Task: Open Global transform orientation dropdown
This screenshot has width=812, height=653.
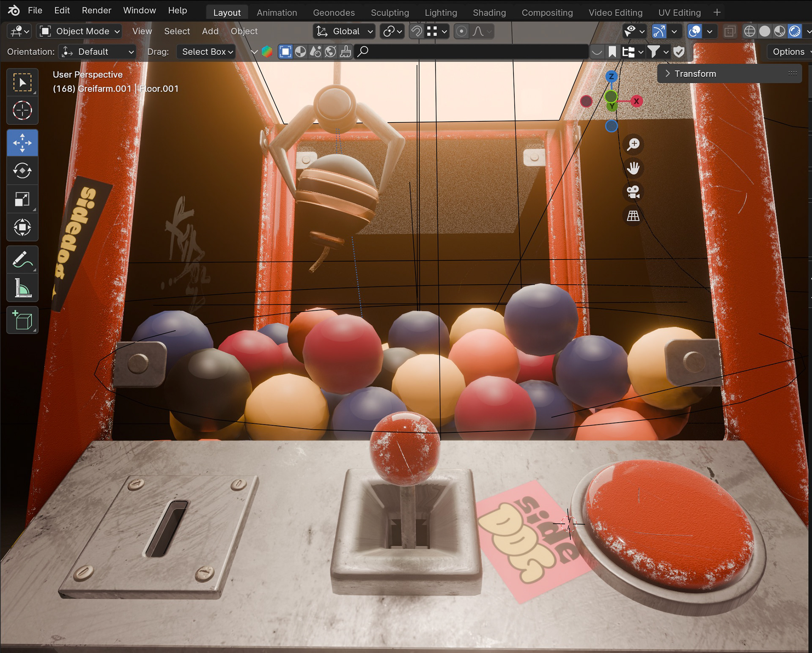Action: (x=345, y=31)
